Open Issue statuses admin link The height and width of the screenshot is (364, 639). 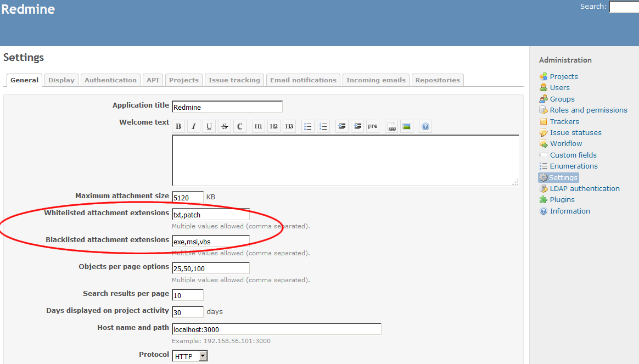575,132
